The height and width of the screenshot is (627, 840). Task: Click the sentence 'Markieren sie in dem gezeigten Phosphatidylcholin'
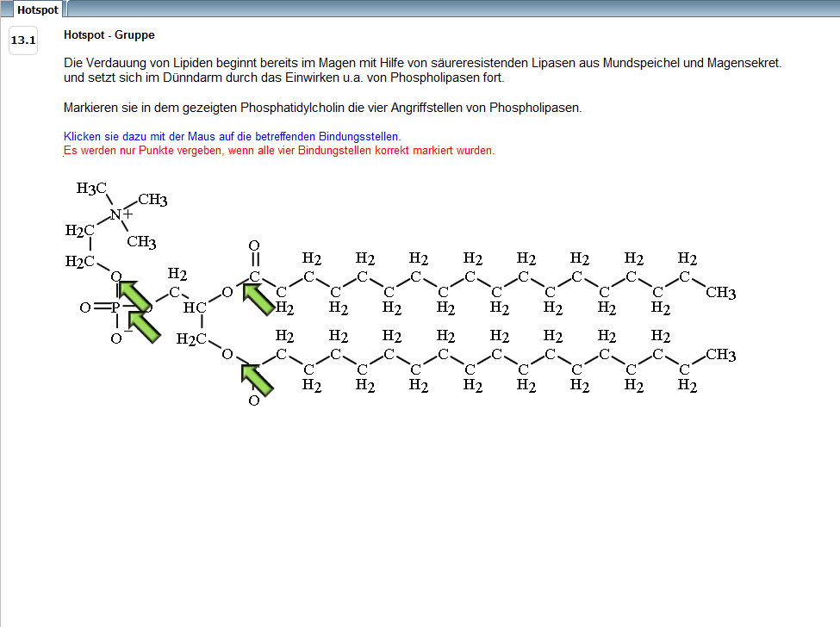[x=322, y=108]
